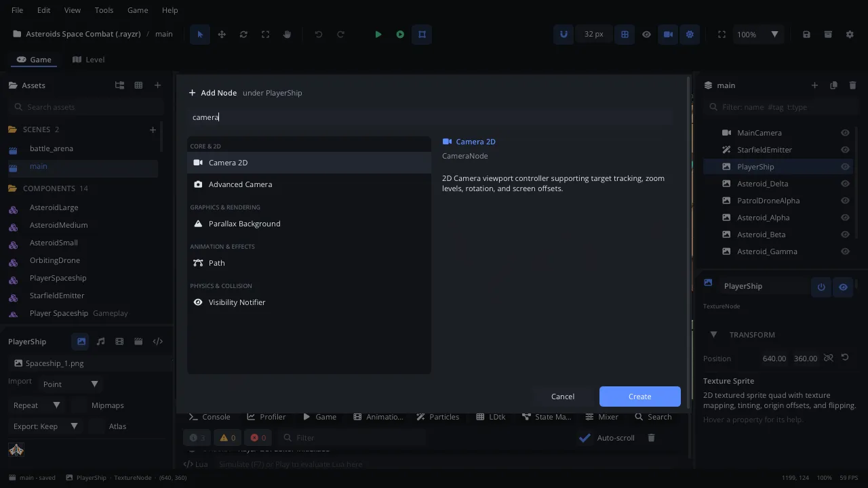Open the Profiler tab
This screenshot has width=868, height=488.
[x=266, y=417]
